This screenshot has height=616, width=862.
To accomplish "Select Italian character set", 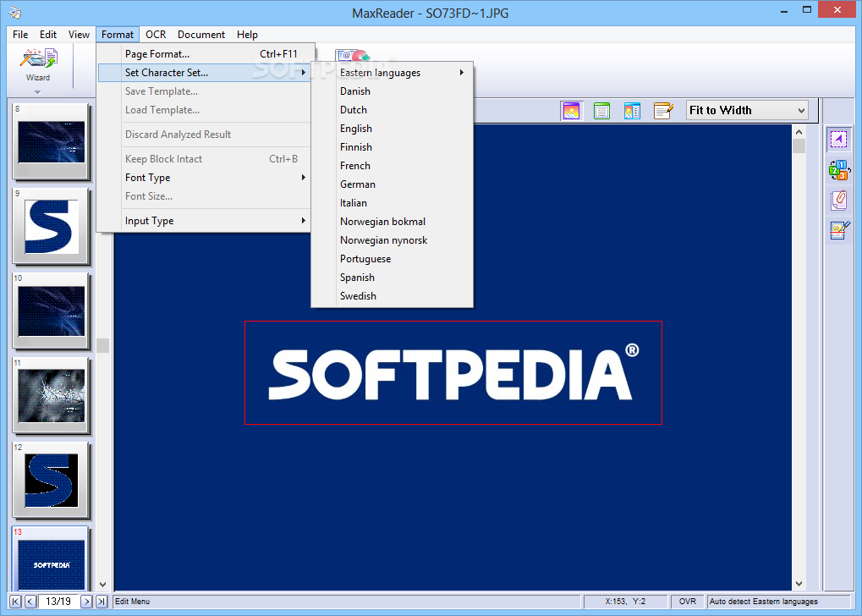I will pyautogui.click(x=392, y=203).
